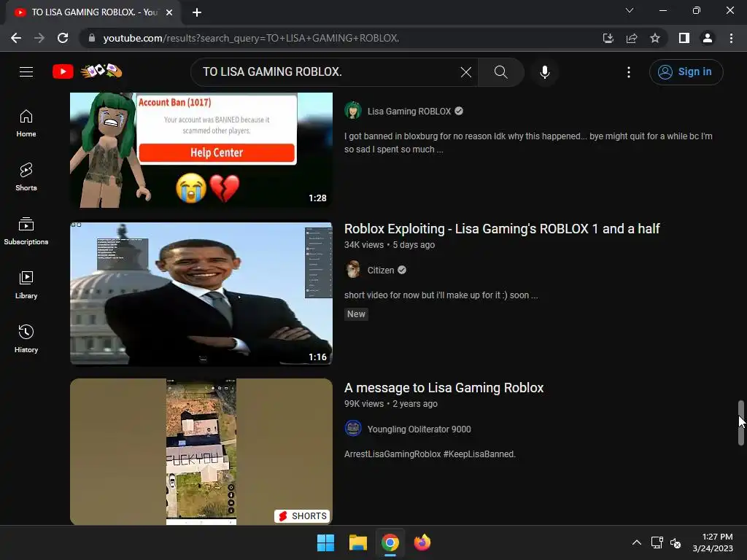Close the YouTube browser tab
This screenshot has width=747, height=560.
point(169,12)
